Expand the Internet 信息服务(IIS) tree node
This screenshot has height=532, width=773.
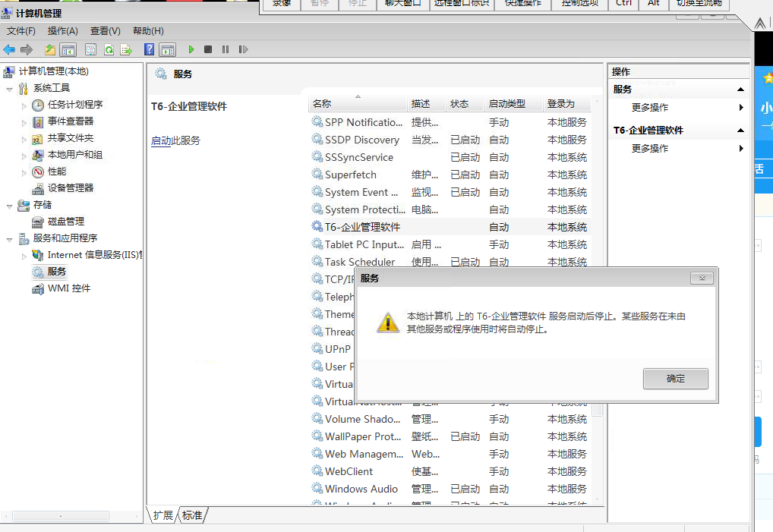click(x=24, y=257)
